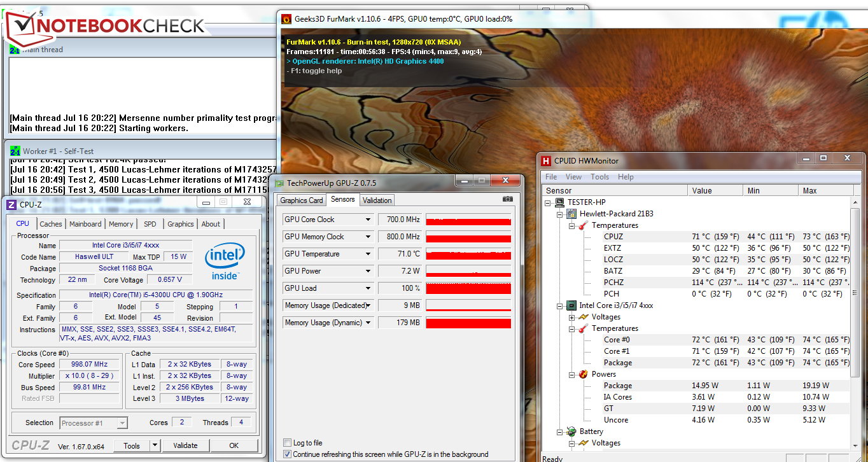
Task: Select the Hewlett-Packard 21B3 motherboard icon
Action: pos(572,214)
